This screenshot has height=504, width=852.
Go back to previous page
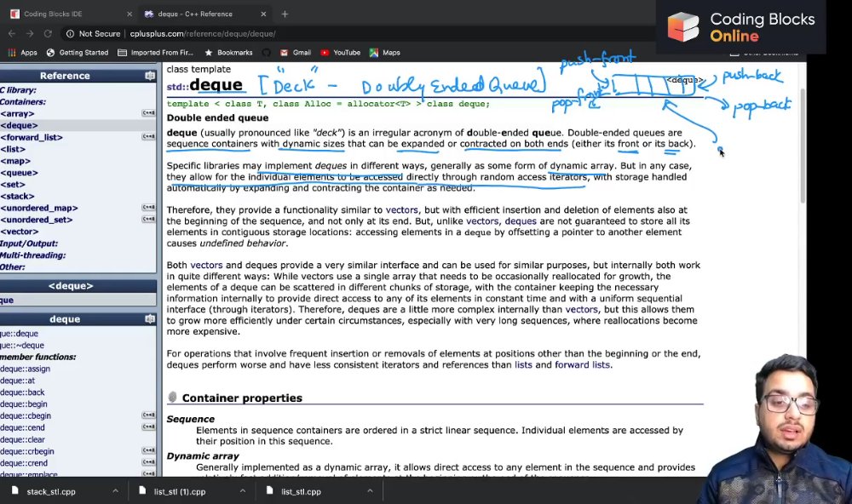pyautogui.click(x=12, y=34)
